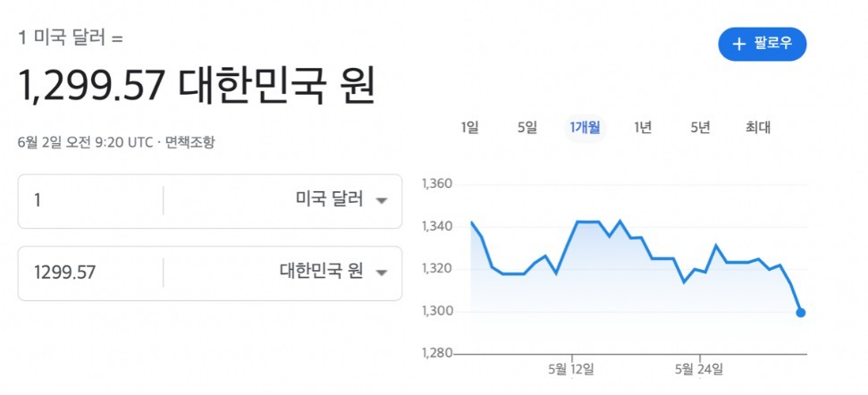Image resolution: width=868 pixels, height=395 pixels.
Task: Open the 면책조항 disclaimer link
Action: pos(190,143)
